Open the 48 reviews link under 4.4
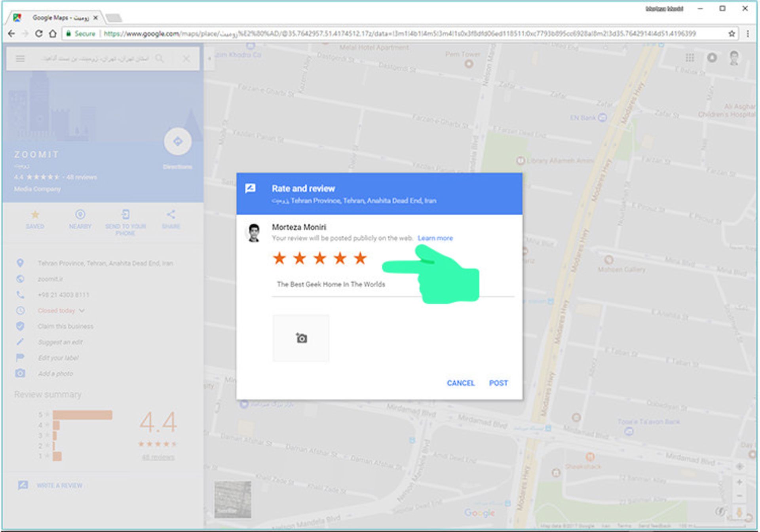This screenshot has width=760, height=532. (x=158, y=457)
